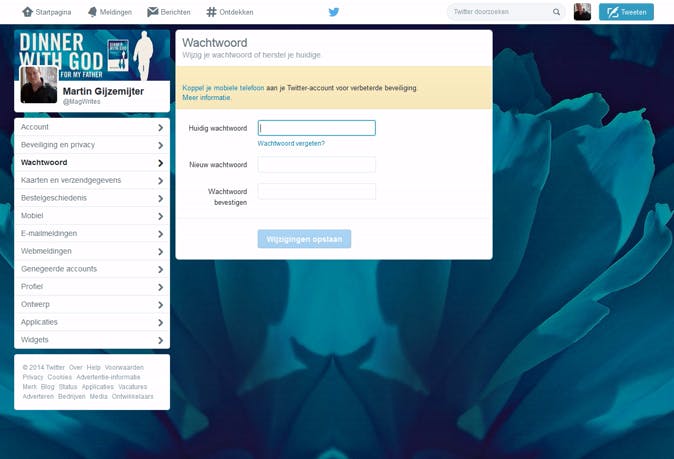Expand the Account settings chevron
674x459 pixels.
pos(160,128)
